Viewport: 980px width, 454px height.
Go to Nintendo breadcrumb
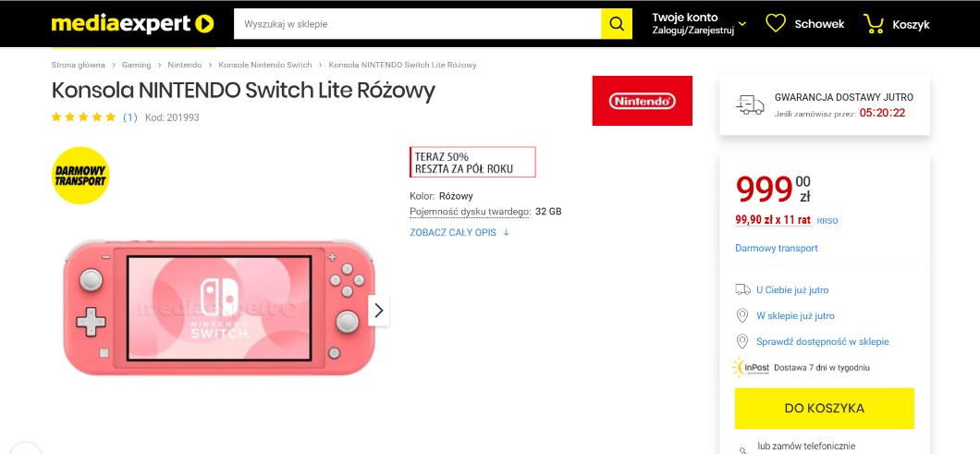(184, 65)
